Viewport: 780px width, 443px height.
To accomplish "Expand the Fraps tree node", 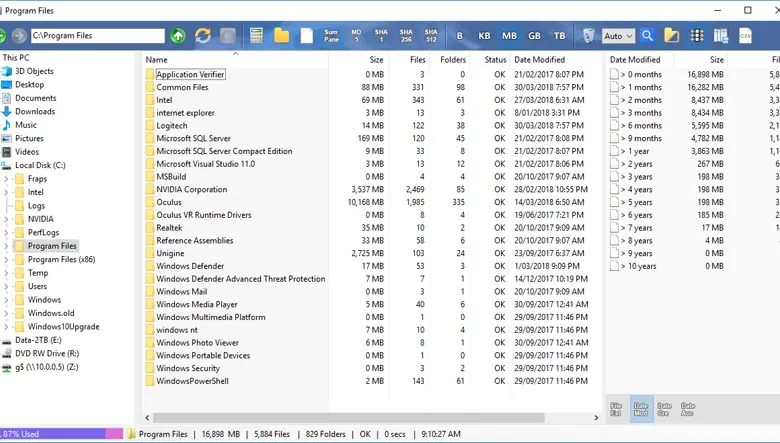I will point(6,178).
